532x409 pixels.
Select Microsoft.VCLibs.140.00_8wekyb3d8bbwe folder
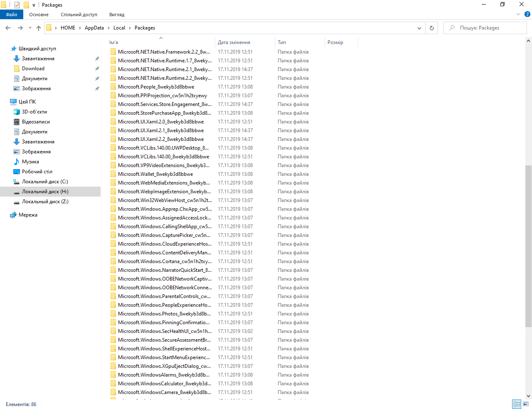[x=163, y=157]
